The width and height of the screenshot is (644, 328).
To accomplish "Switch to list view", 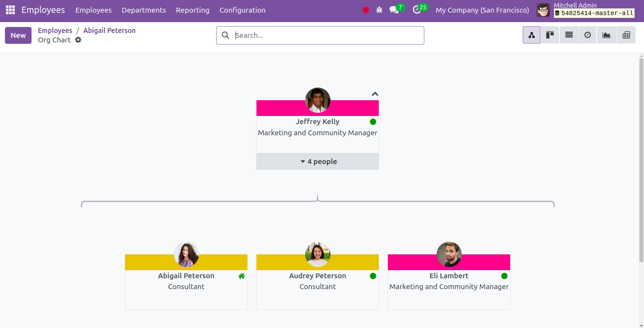I will 569,35.
